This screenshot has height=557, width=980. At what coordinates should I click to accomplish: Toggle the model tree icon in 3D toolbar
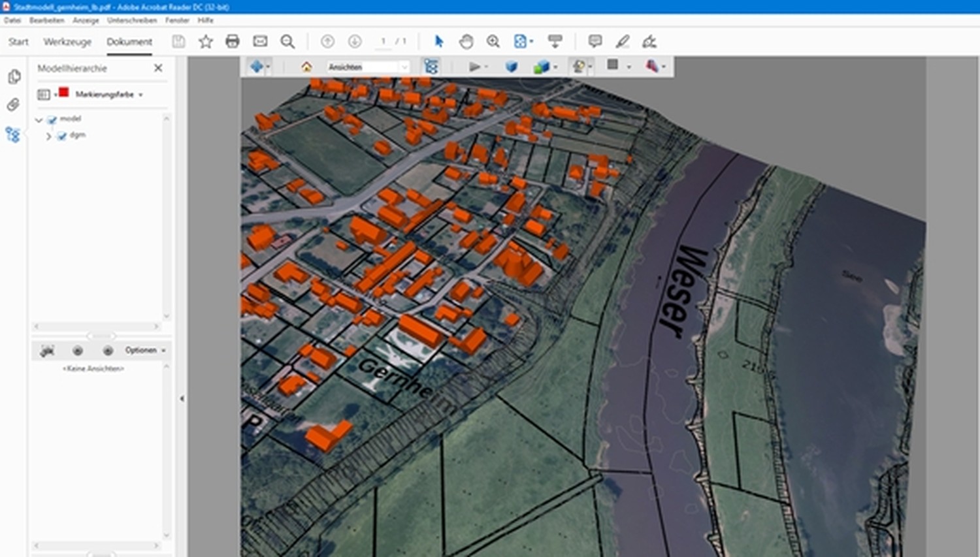pos(431,67)
